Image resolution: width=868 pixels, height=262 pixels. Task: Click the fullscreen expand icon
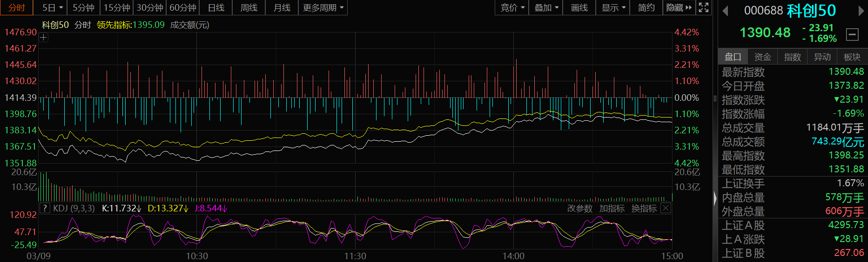coord(704,7)
